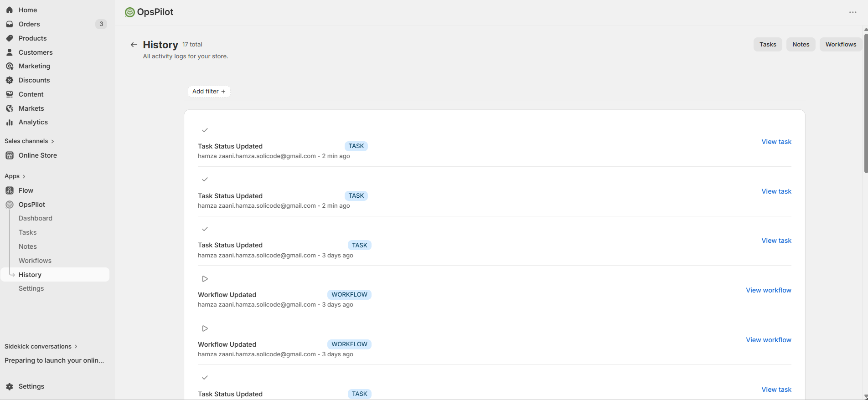Open View task for 3 days ago entry
The image size is (868, 400).
coord(776,241)
